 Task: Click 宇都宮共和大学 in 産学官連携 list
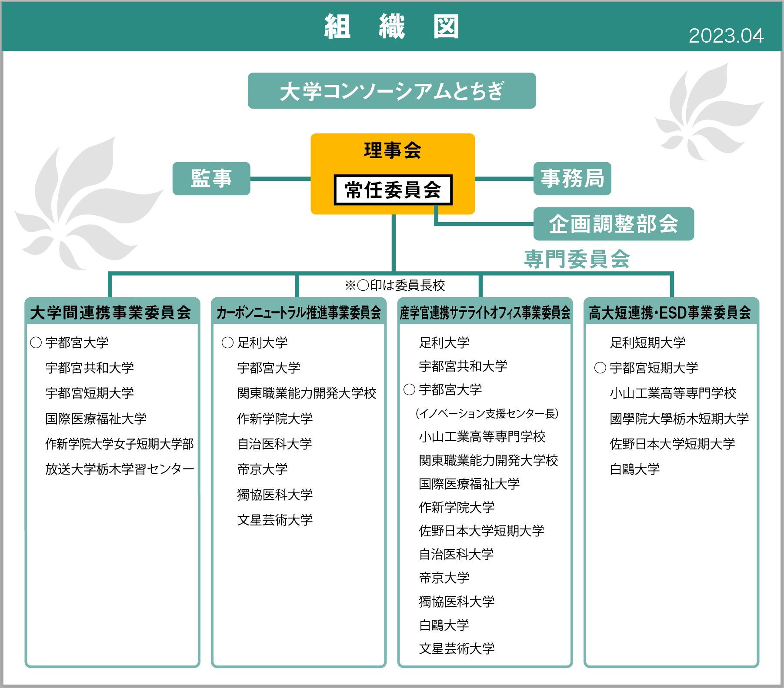coord(463,366)
